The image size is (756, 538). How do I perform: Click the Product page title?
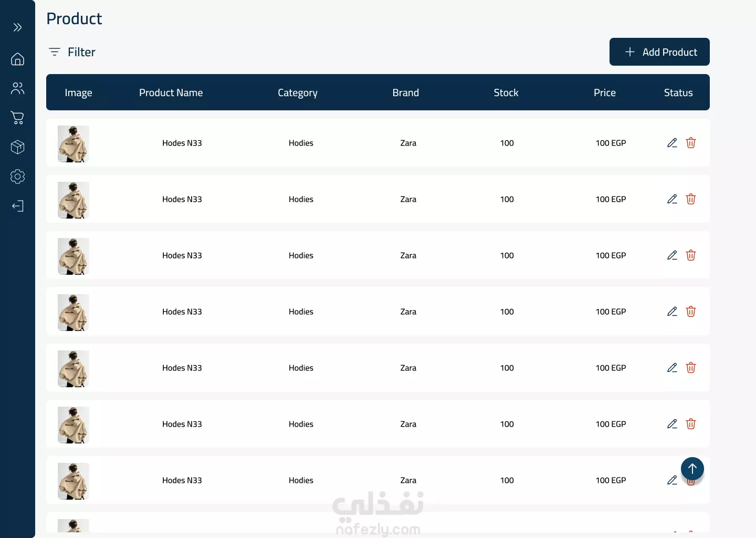74,18
